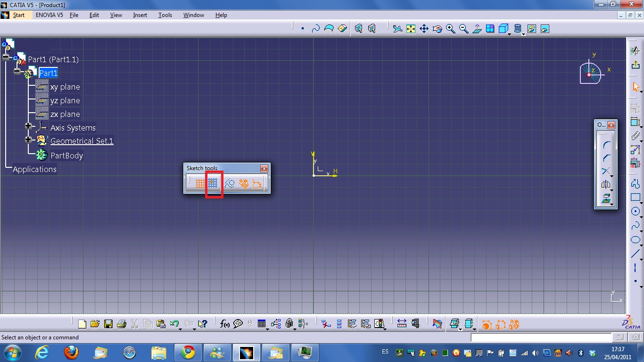This screenshot has height=362, width=644.
Task: Click the Zoom Out magnifier
Action: [464, 29]
